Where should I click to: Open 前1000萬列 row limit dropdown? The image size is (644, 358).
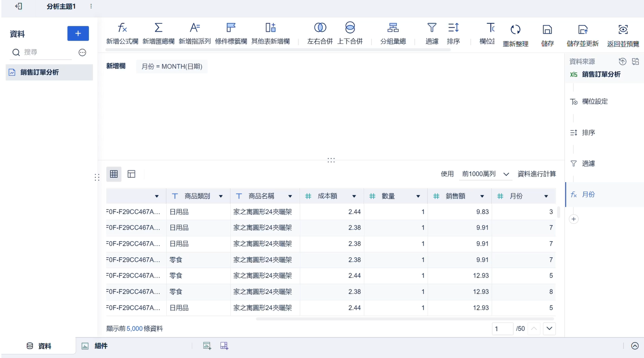point(486,174)
